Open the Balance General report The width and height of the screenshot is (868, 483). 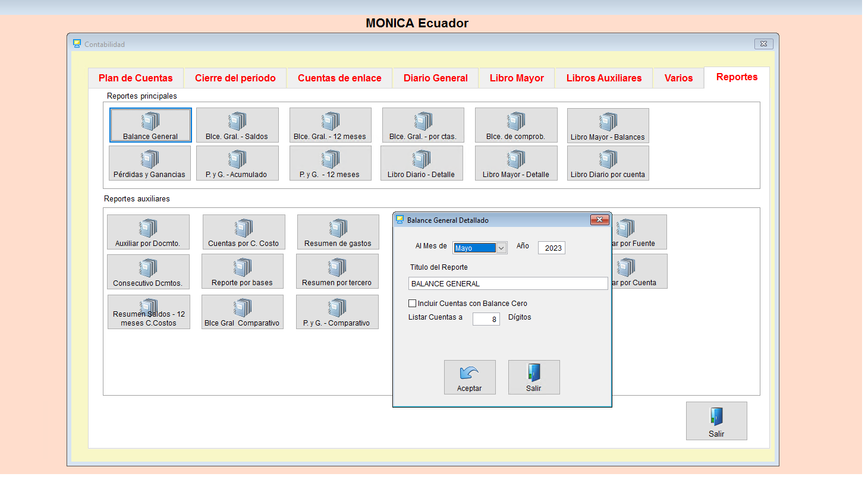(150, 125)
